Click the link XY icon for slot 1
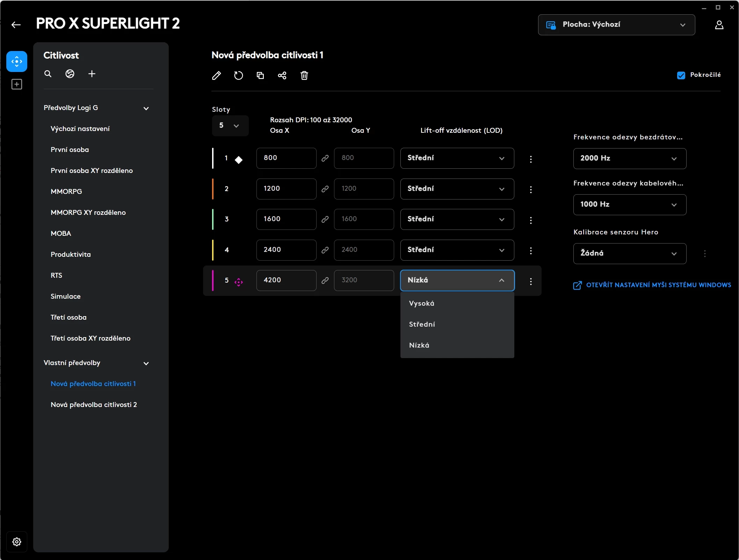 pos(325,158)
